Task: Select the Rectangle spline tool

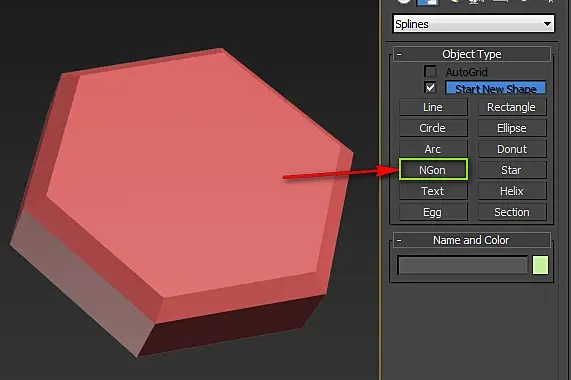Action: 512,107
